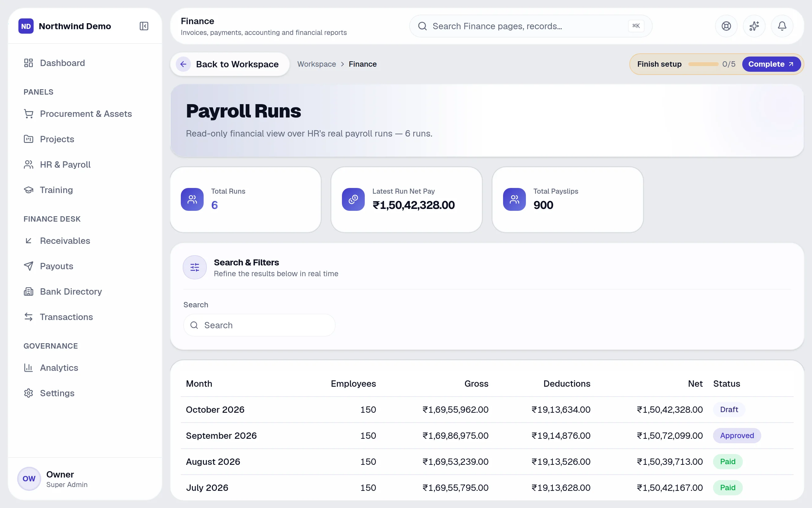The height and width of the screenshot is (508, 812).
Task: Click the Total Payslips card icon
Action: tap(514, 199)
